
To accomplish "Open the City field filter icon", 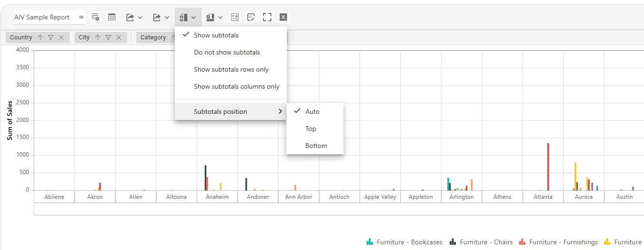I will 108,37.
